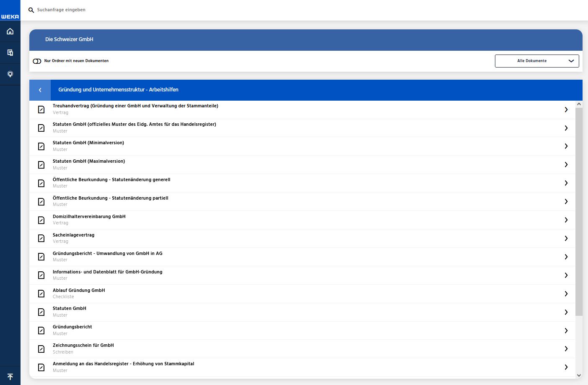Expand the Zeichnungsschein für GmbH chevron
Screen dimensions: 588x385
[566, 349]
